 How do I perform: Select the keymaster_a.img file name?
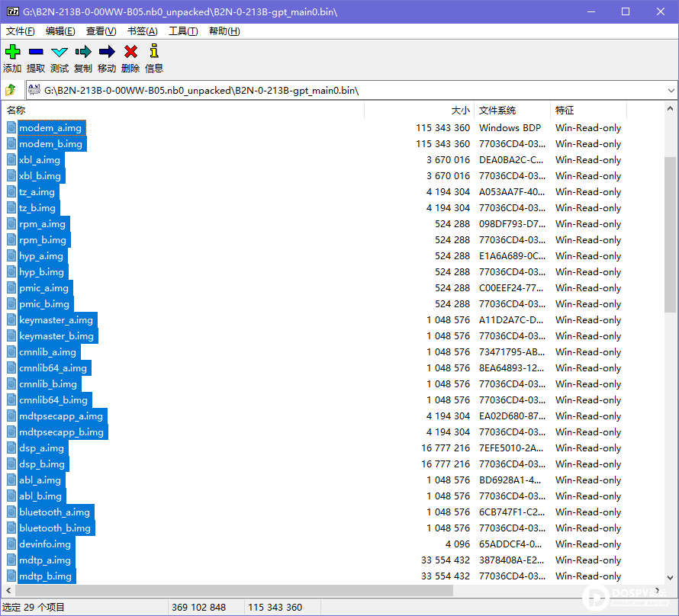pos(56,319)
